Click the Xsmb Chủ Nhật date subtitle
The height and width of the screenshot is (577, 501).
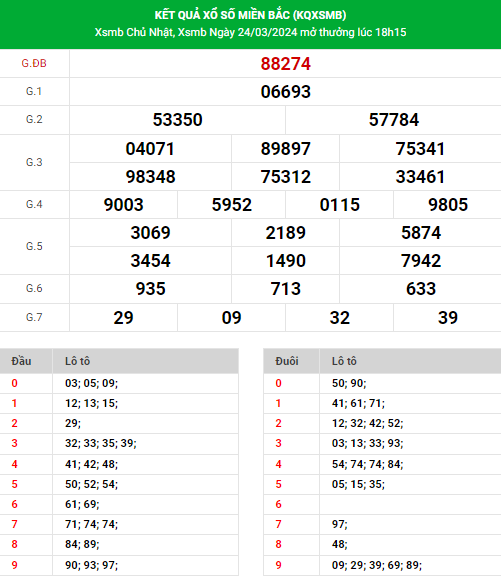click(250, 32)
